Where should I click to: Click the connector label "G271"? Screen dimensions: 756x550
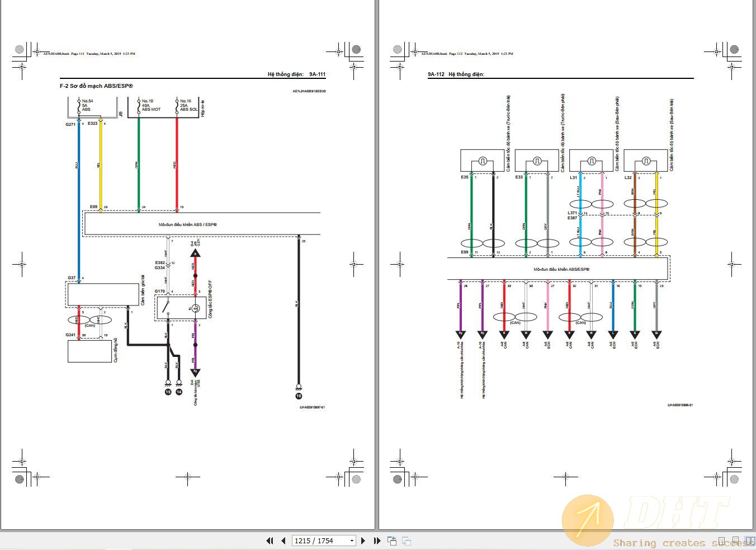click(x=70, y=124)
